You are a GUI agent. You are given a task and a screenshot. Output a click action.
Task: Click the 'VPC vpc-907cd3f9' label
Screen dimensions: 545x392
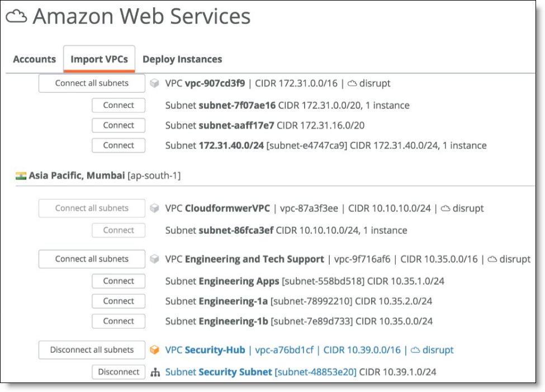click(x=205, y=83)
